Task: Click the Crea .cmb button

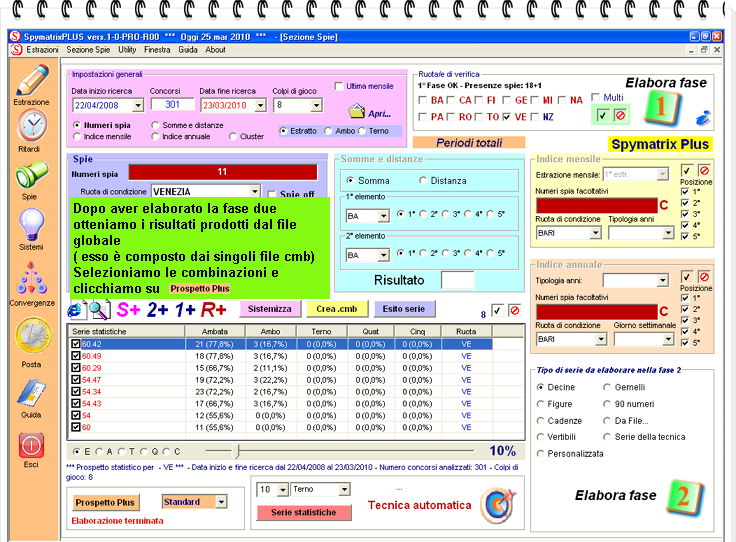Action: pyautogui.click(x=337, y=309)
